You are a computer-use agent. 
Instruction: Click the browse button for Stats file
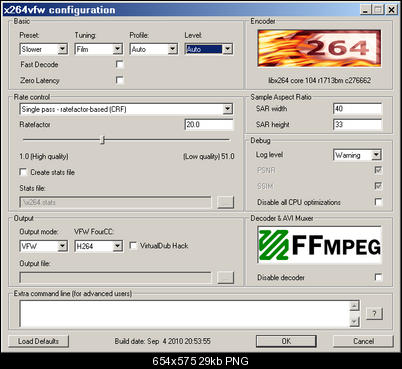coord(225,202)
